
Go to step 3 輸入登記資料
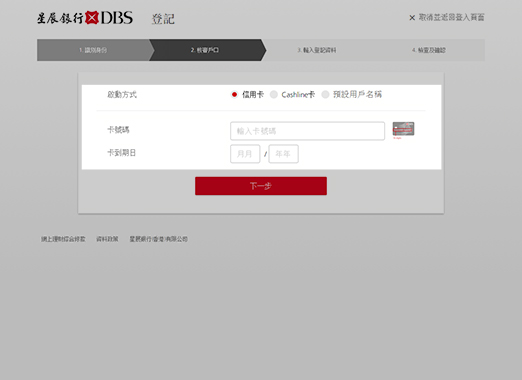(317, 50)
